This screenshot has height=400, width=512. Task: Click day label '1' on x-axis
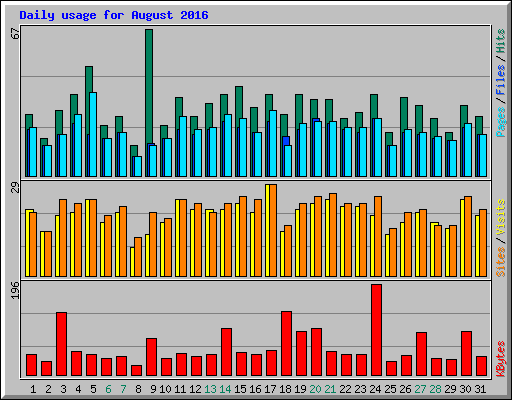point(33,389)
